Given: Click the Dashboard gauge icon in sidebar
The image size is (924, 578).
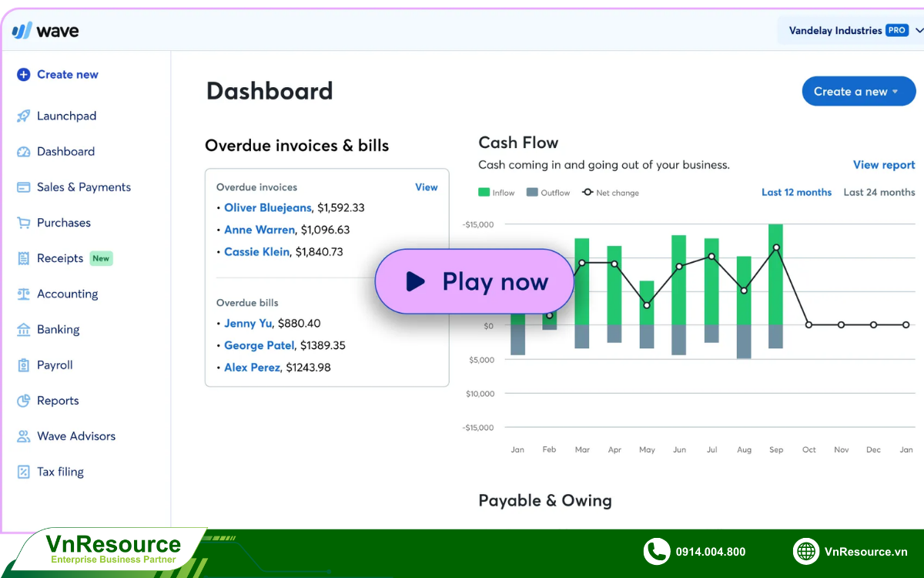Looking at the screenshot, I should point(23,152).
